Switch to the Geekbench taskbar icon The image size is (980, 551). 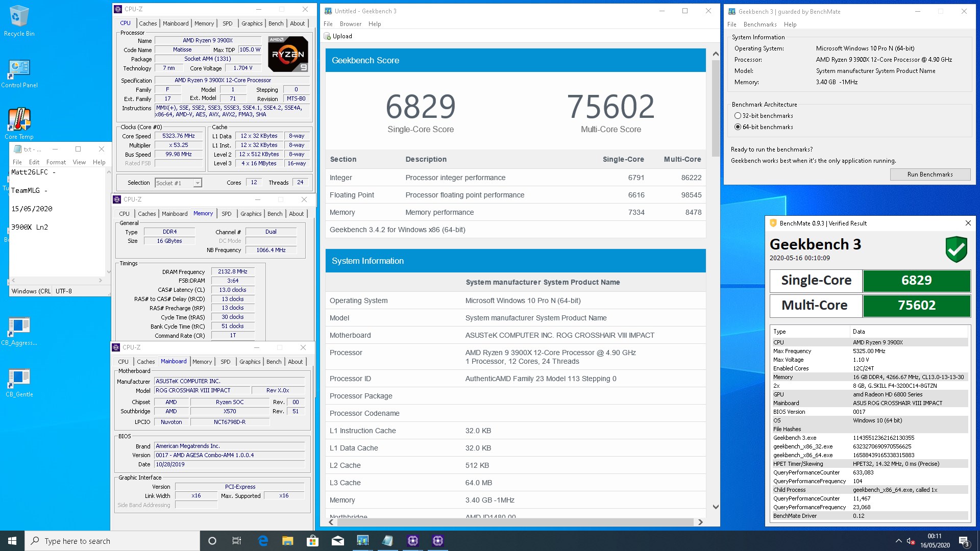click(362, 541)
